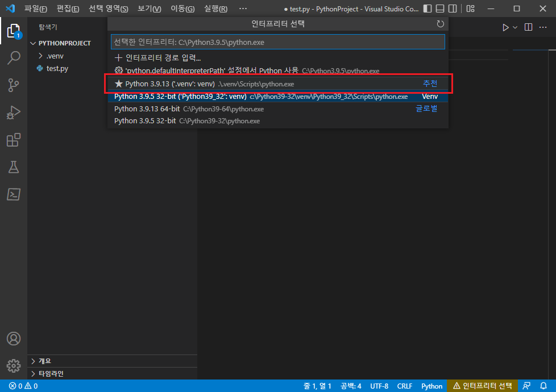This screenshot has height=392, width=556.
Task: Open the 편집(E) menu
Action: [x=68, y=9]
